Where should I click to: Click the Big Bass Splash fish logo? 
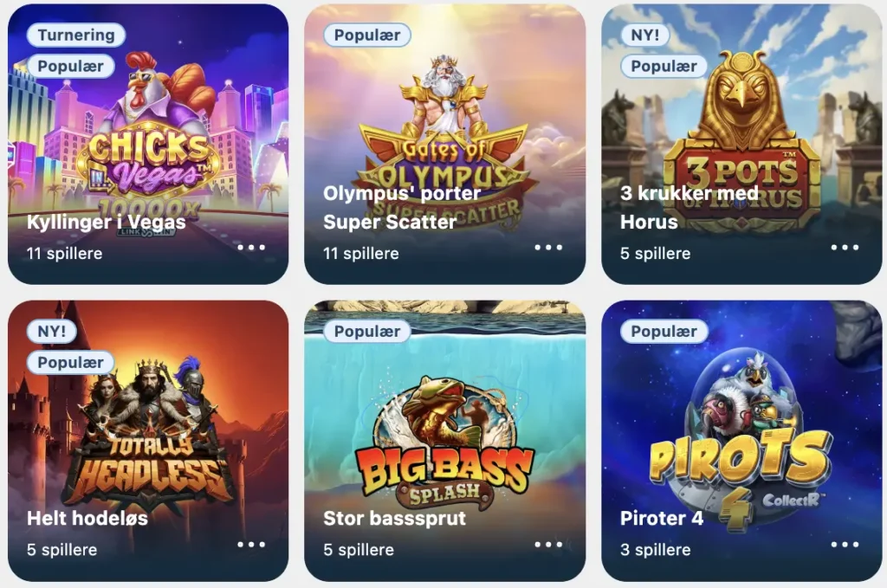445,441
